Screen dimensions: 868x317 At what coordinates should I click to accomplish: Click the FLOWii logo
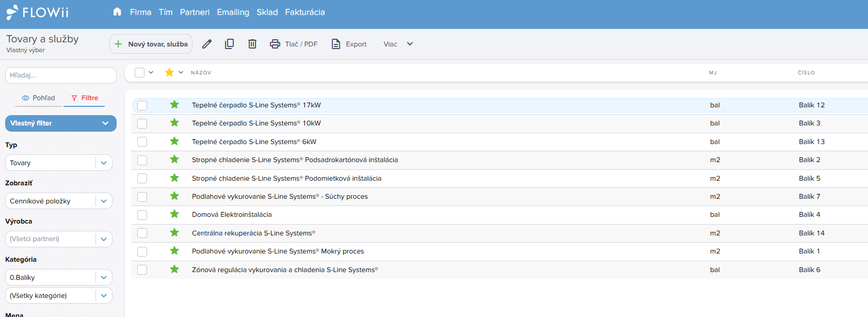38,12
